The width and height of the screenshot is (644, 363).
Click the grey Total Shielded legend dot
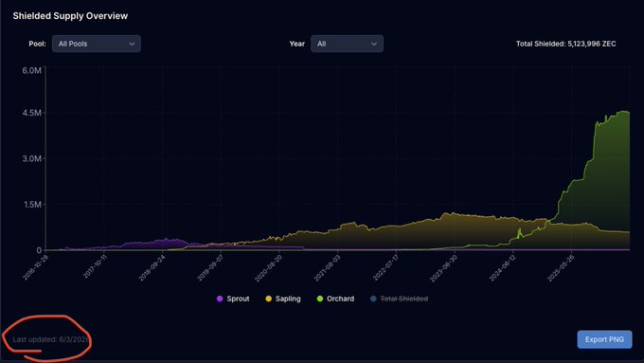tap(373, 299)
